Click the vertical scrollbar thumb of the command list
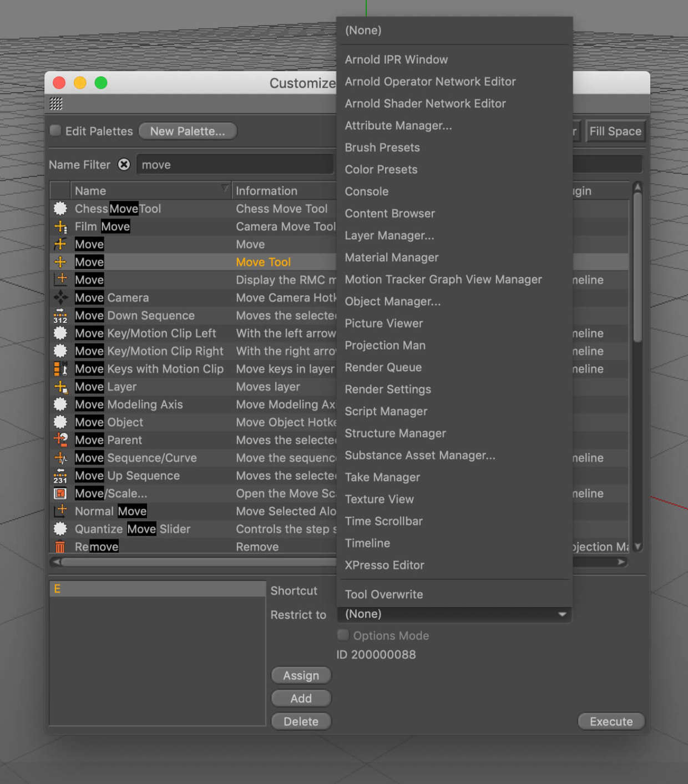 (x=638, y=266)
